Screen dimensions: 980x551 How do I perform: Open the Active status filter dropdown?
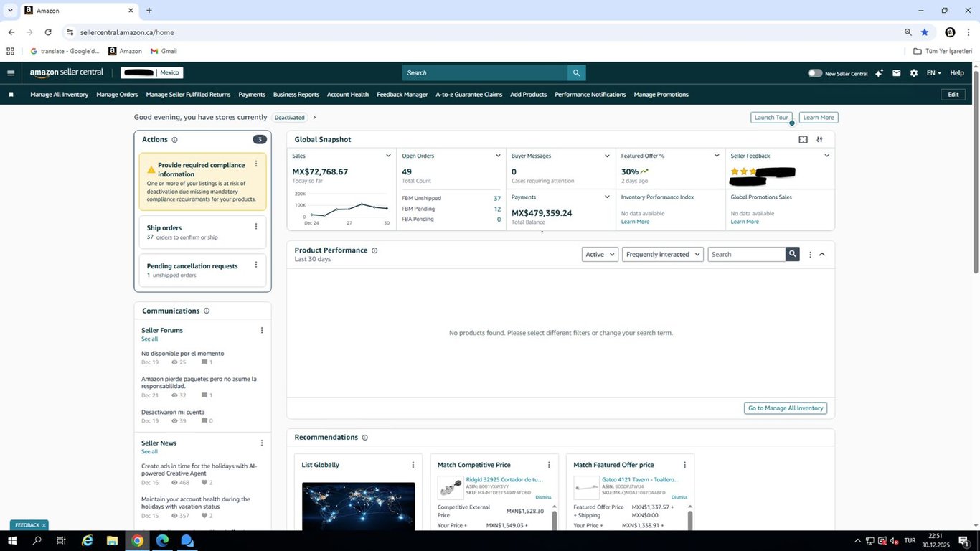point(600,255)
